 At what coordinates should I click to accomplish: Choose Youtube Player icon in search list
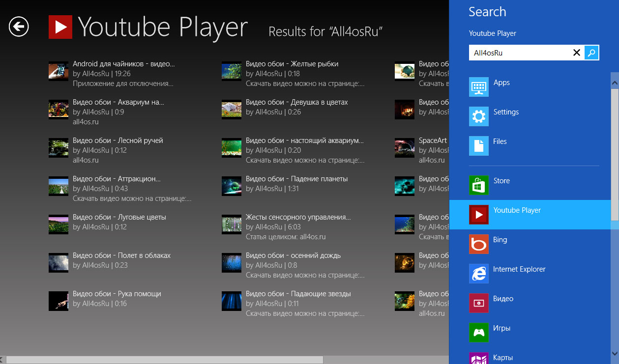(478, 215)
